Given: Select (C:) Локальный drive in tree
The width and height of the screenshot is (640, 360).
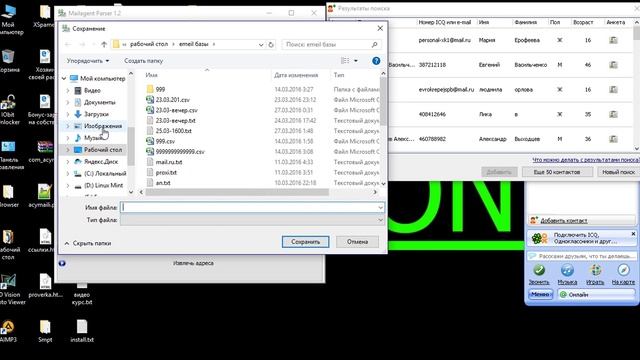Looking at the screenshot, I should [x=105, y=173].
